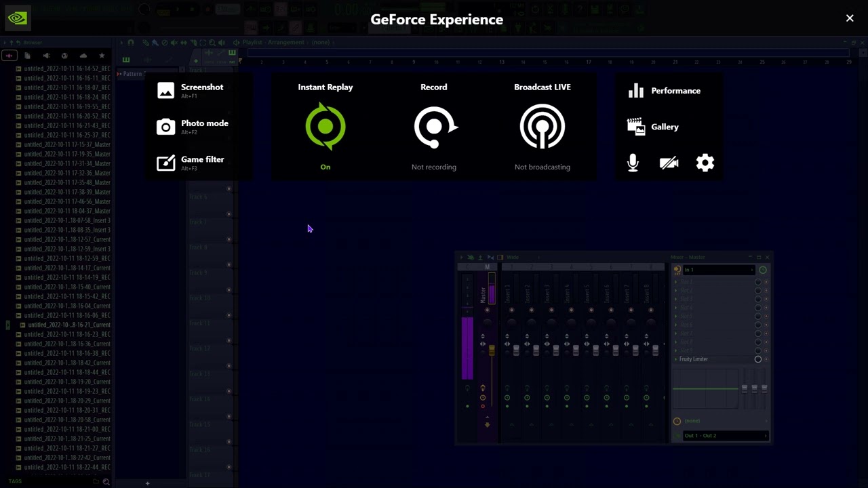Expand the Slot 1 effect arrow in the mixer
Image resolution: width=868 pixels, height=488 pixels.
[675, 281]
